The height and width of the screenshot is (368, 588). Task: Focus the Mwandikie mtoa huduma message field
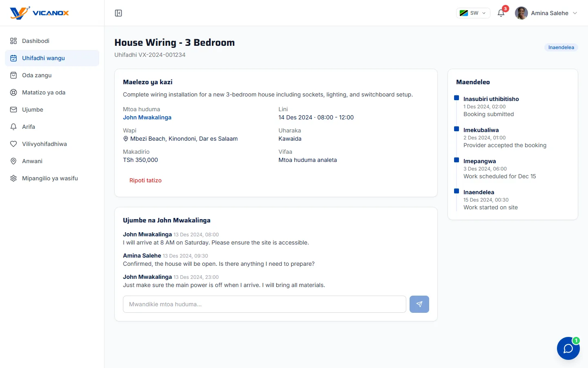coord(265,304)
